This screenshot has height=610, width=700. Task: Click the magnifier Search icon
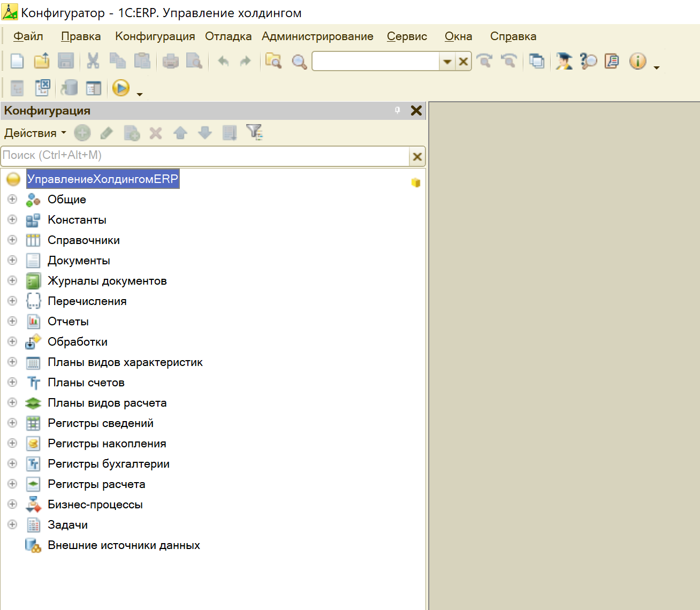[299, 62]
